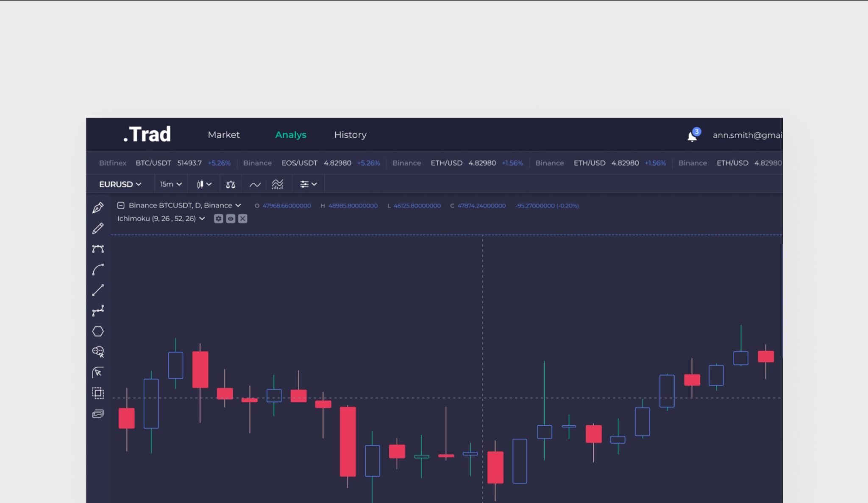Select the straight line tool
The height and width of the screenshot is (503, 868).
[98, 290]
